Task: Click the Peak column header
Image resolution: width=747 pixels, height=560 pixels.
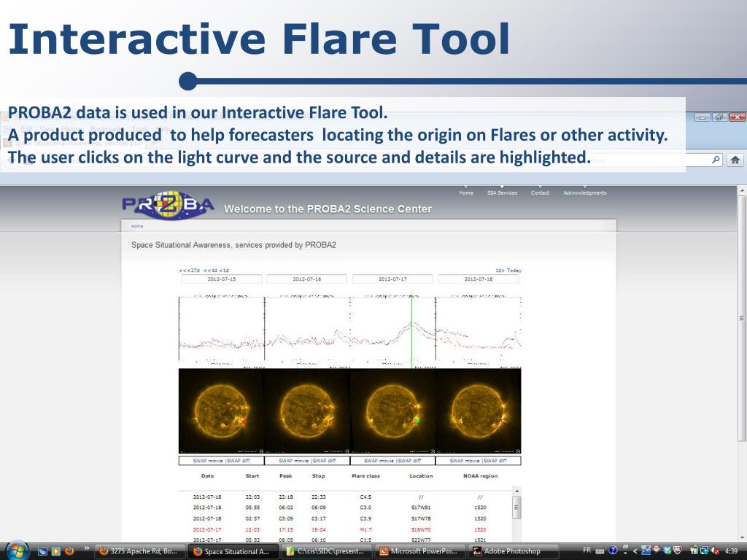Action: 285,475
